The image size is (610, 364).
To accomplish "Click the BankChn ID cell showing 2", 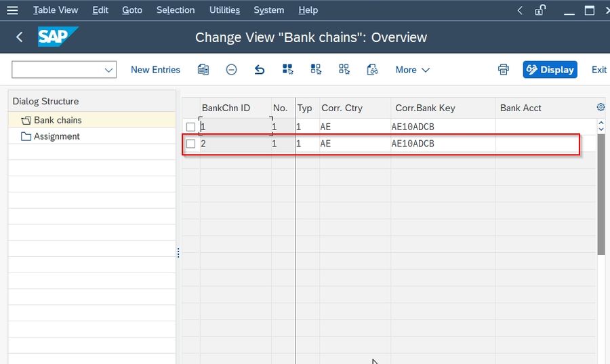I will [x=235, y=144].
